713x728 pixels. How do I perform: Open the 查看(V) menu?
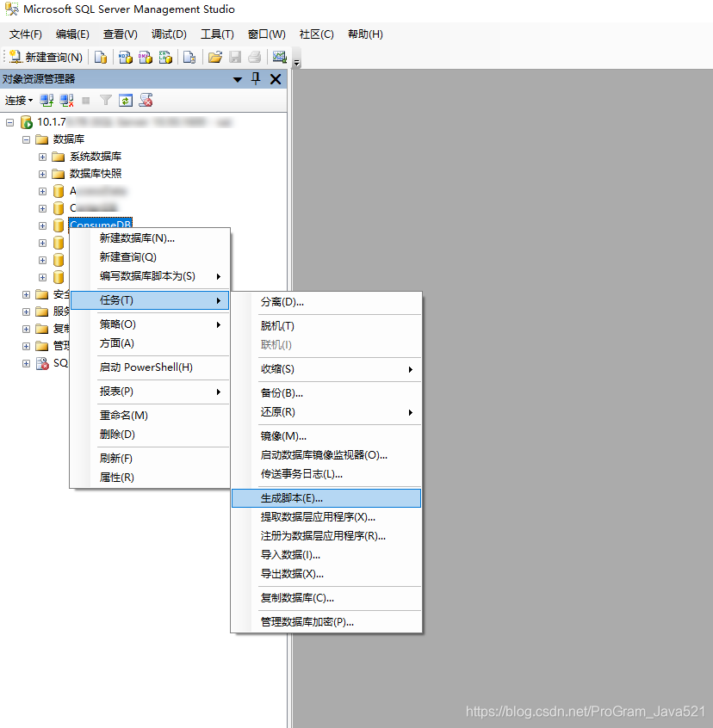(x=120, y=34)
